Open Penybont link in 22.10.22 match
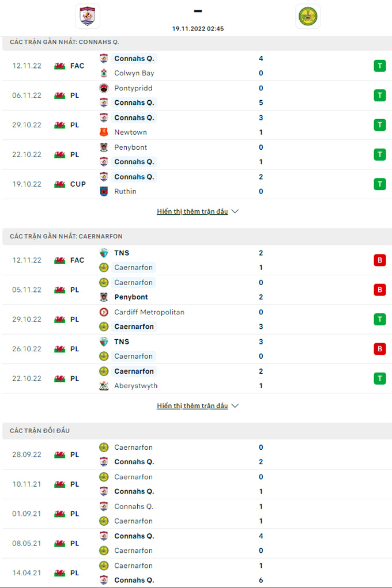The image size is (392, 588). coord(131,147)
